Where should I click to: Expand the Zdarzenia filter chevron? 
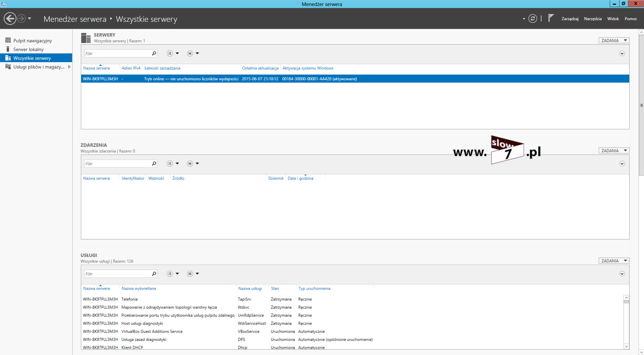click(622, 164)
